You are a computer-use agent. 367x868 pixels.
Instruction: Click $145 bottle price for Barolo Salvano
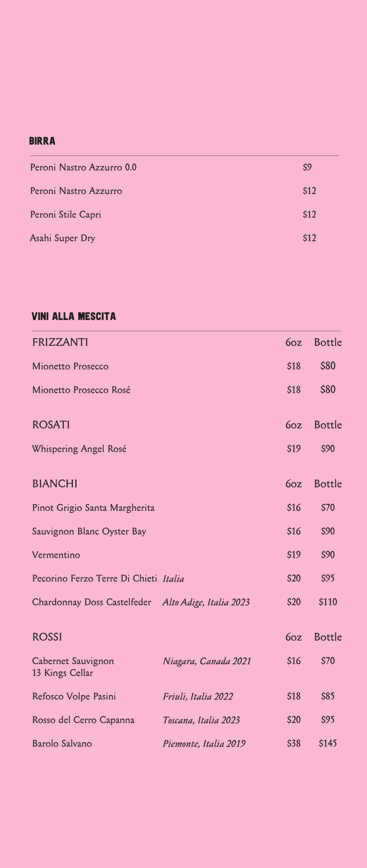click(328, 743)
